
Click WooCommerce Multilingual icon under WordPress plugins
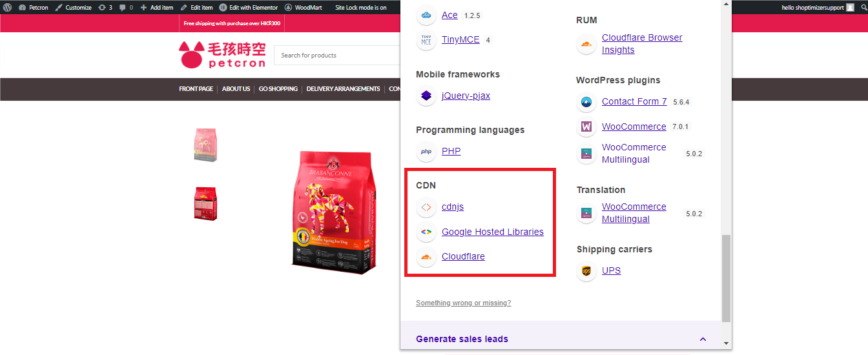tap(586, 154)
